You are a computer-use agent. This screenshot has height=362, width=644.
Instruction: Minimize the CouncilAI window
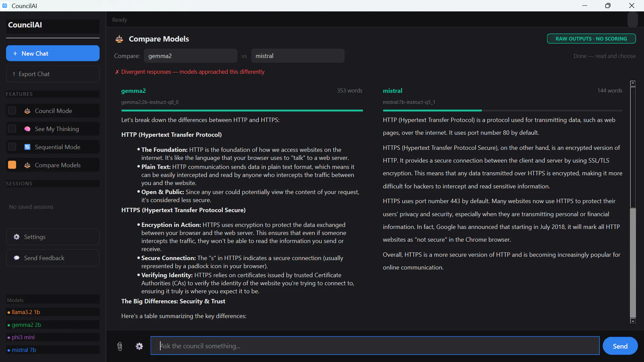pos(585,6)
